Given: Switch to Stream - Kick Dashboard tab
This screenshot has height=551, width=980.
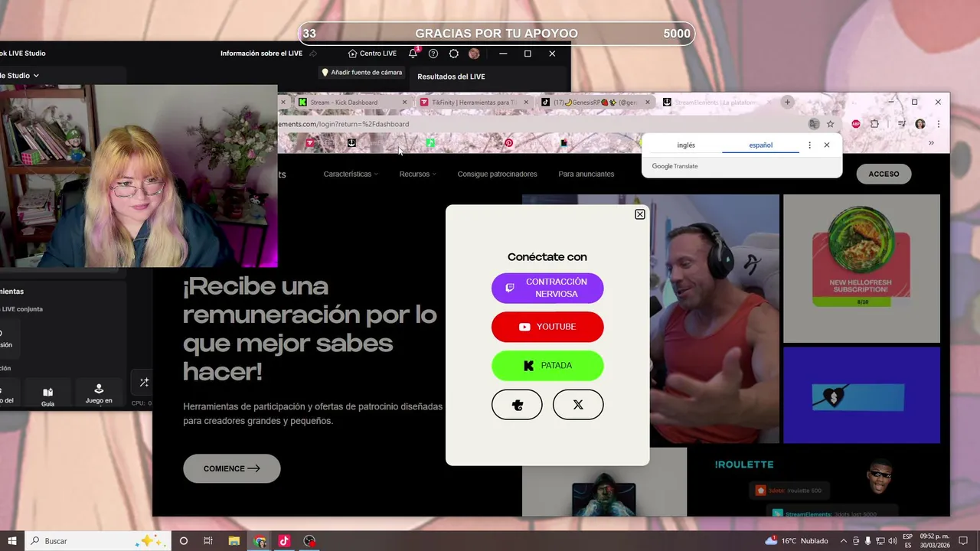Looking at the screenshot, I should (x=352, y=102).
